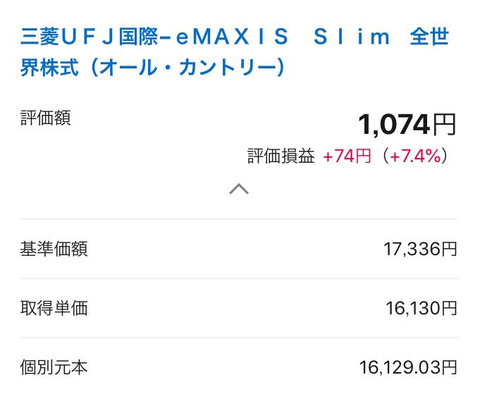Viewport: 480px width, 394px height.
Task: Click the 評価損益 label
Action: coord(281,156)
